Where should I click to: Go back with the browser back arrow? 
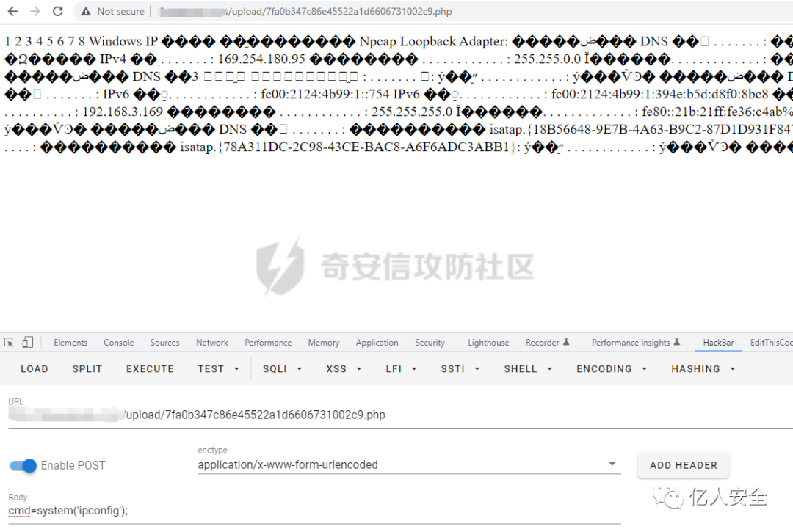tap(12, 11)
